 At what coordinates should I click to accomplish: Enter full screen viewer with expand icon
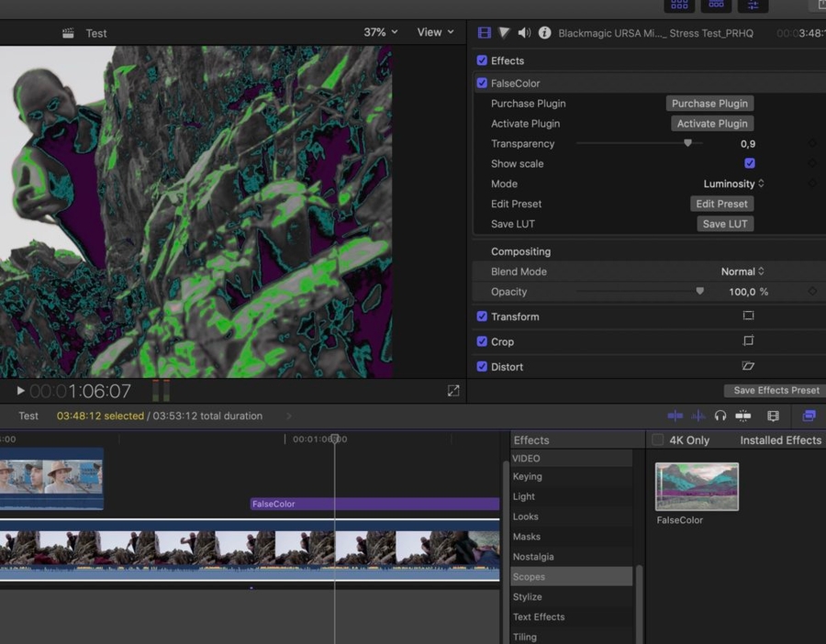(453, 391)
